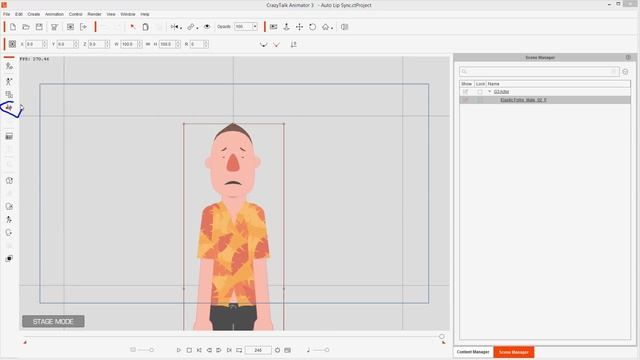Open the Create menu
Viewport: 640px width, 360px height.
33,14
